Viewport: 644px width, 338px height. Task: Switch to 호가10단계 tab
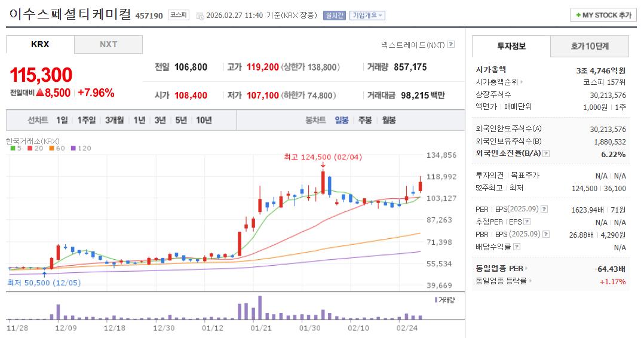(590, 46)
